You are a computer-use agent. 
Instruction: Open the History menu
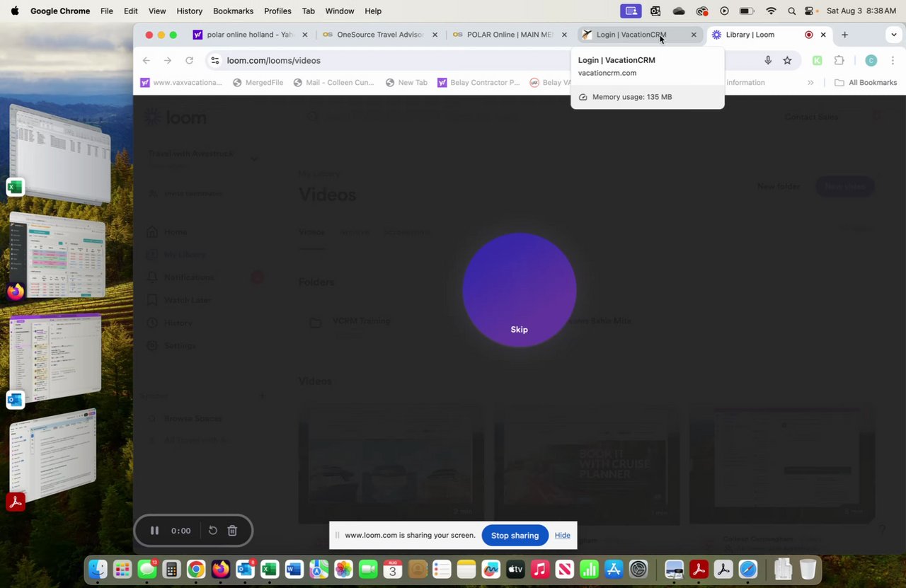[189, 11]
